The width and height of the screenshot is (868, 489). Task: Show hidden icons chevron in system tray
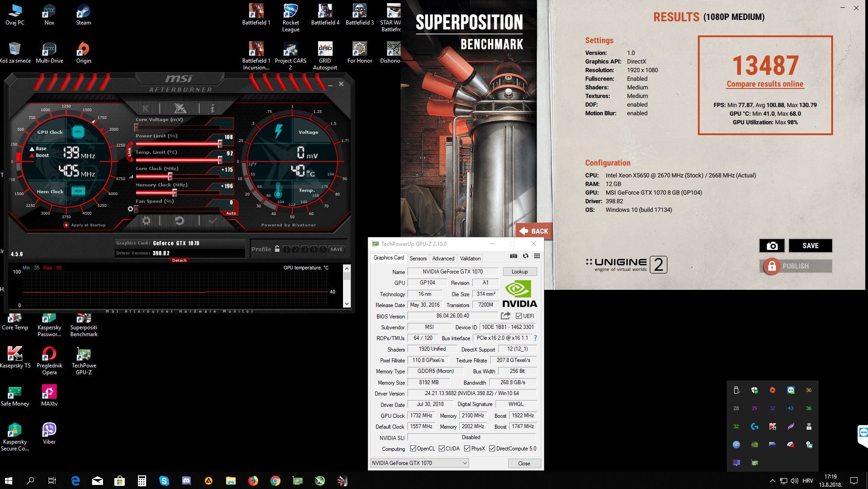(x=772, y=481)
